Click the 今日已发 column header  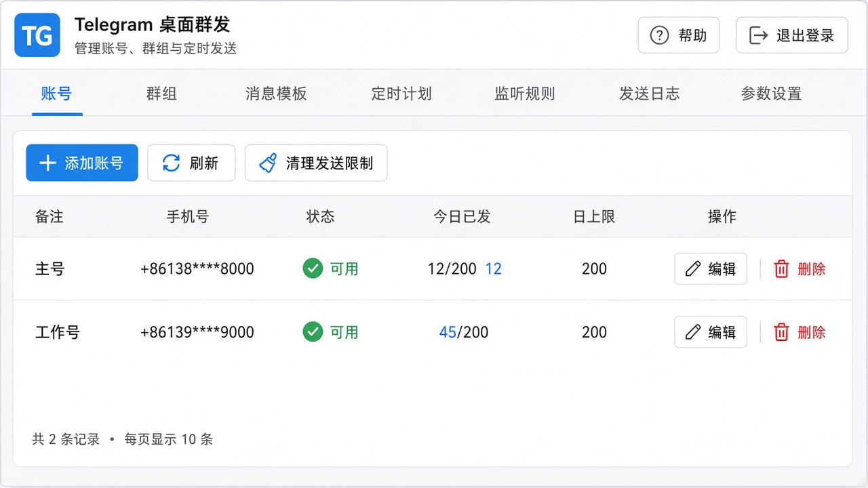(462, 217)
